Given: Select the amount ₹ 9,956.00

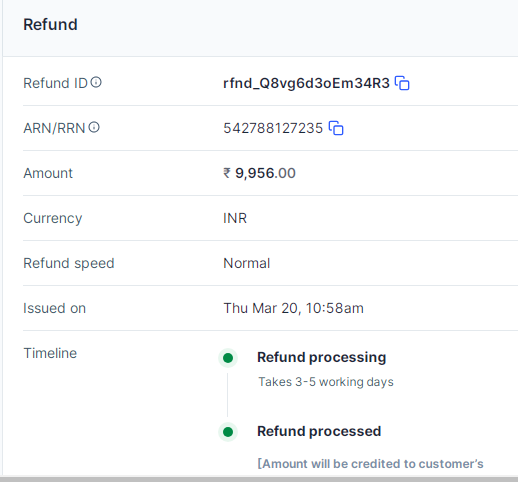Looking at the screenshot, I should 259,173.
